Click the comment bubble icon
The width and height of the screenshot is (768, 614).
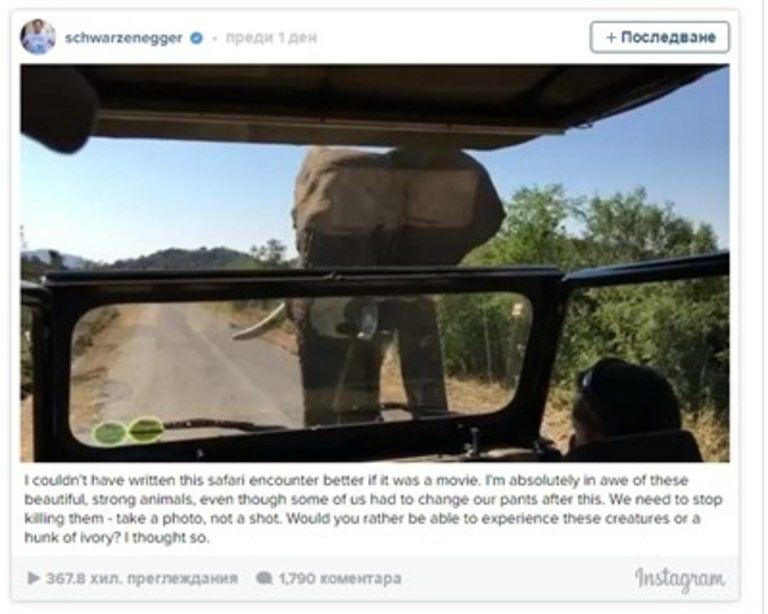click(x=264, y=578)
